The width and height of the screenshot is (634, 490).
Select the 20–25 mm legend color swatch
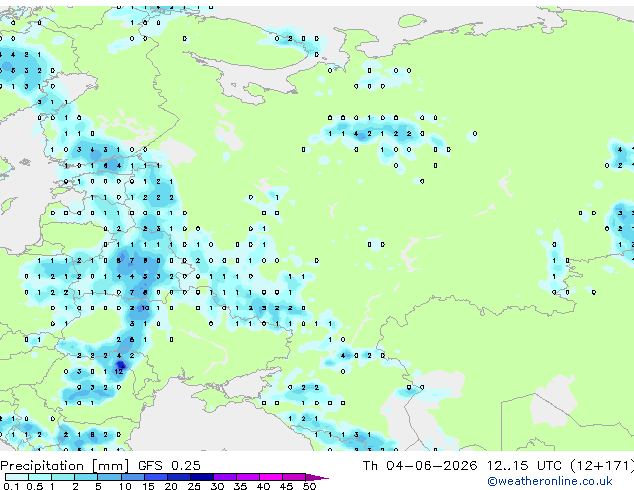coord(178,477)
